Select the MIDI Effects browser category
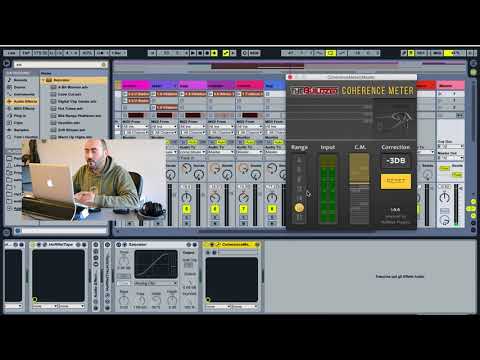This screenshot has height=360, width=480. click(x=23, y=109)
